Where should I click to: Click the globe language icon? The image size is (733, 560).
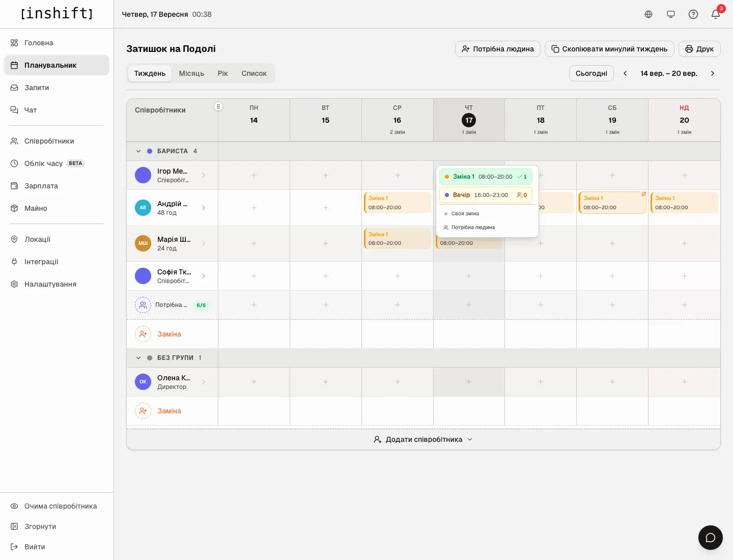coord(649,14)
